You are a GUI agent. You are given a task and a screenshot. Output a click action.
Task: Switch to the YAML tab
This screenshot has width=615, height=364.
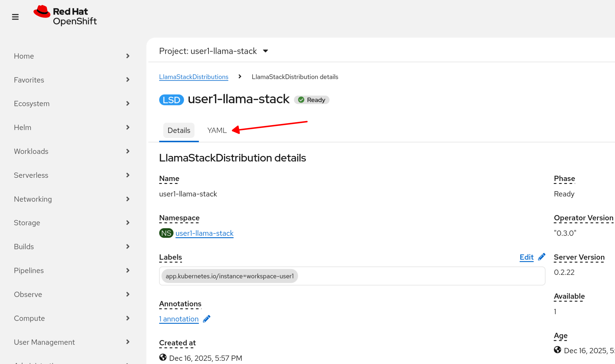pos(217,130)
